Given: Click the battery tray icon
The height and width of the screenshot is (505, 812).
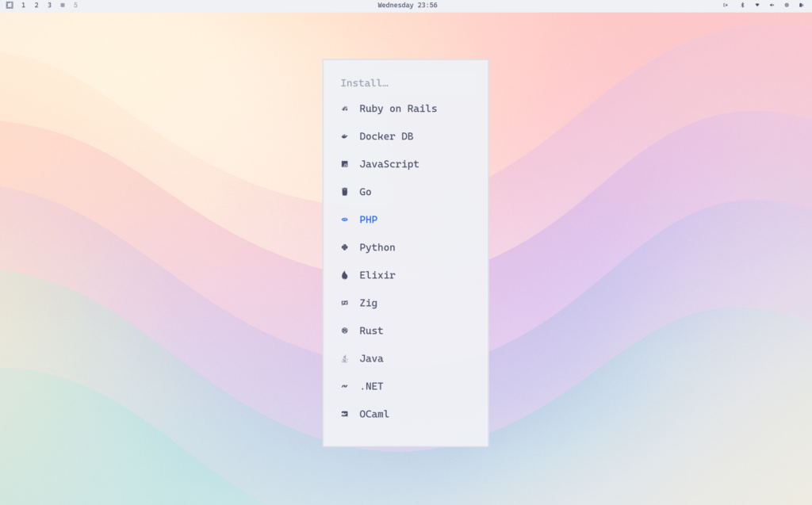Looking at the screenshot, I should 802,6.
